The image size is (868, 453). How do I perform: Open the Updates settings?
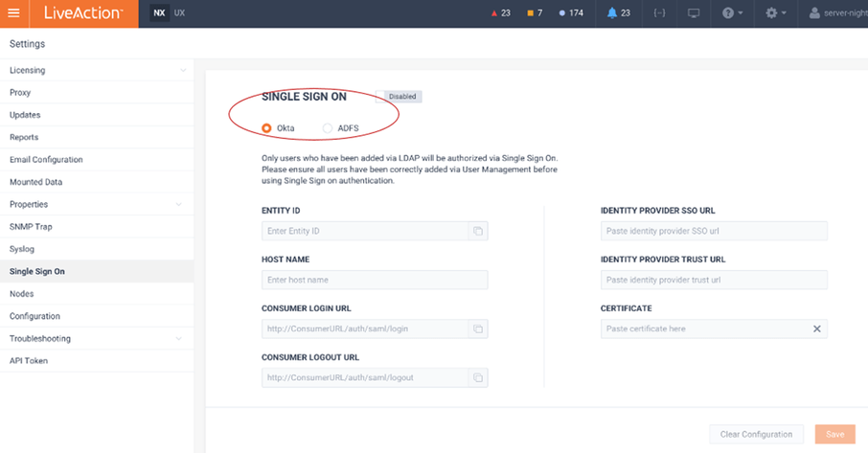[97, 115]
